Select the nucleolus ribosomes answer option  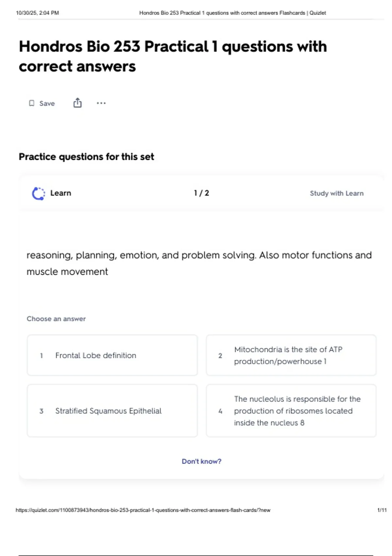pos(291,411)
